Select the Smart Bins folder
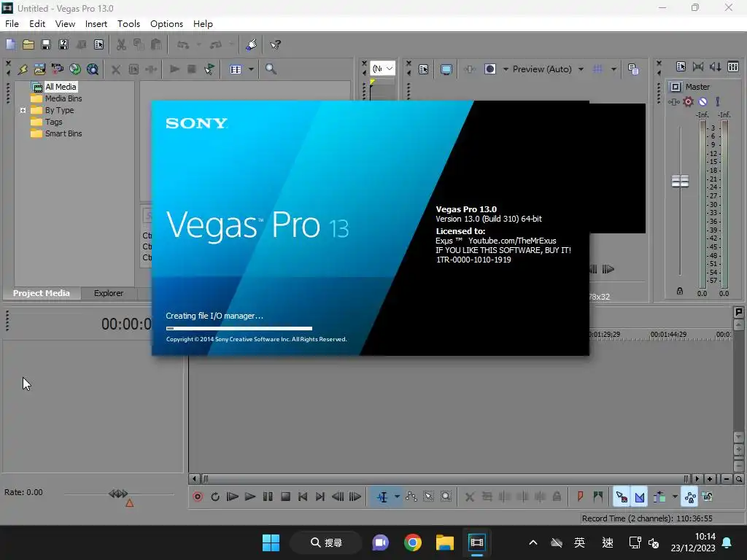 coord(63,134)
